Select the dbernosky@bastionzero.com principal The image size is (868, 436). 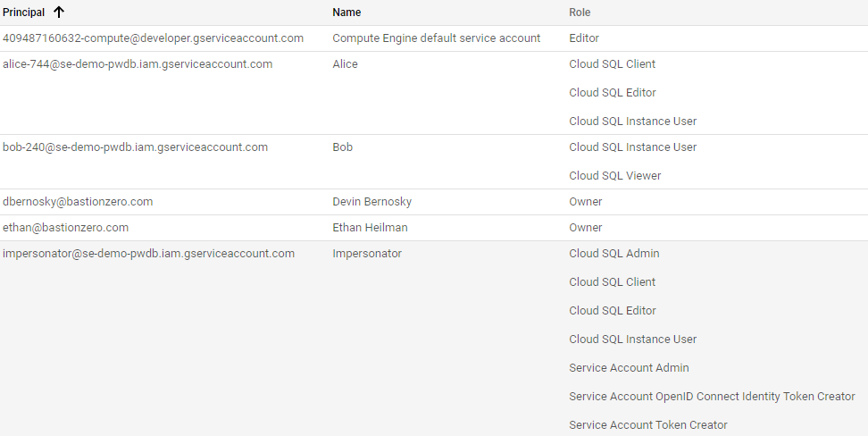click(x=78, y=202)
